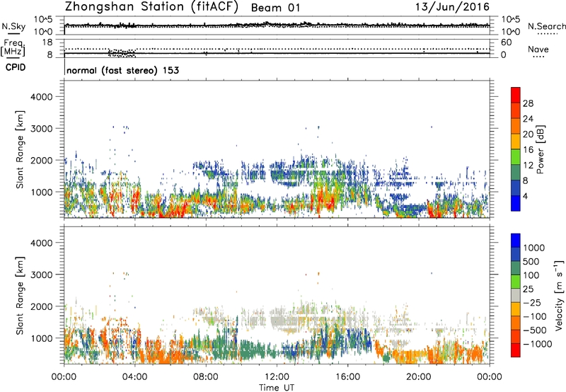Click the "16" label on the power scale
Image resolution: width=566 pixels, height=392 pixels.
[528, 150]
